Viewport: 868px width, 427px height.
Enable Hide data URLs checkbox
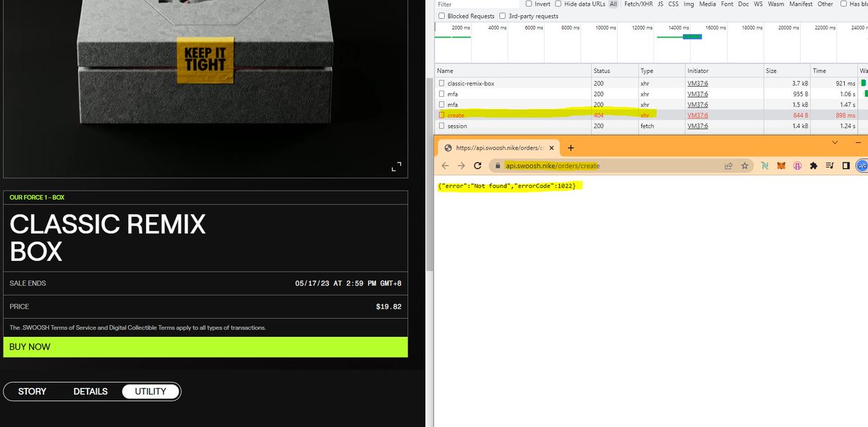(558, 4)
